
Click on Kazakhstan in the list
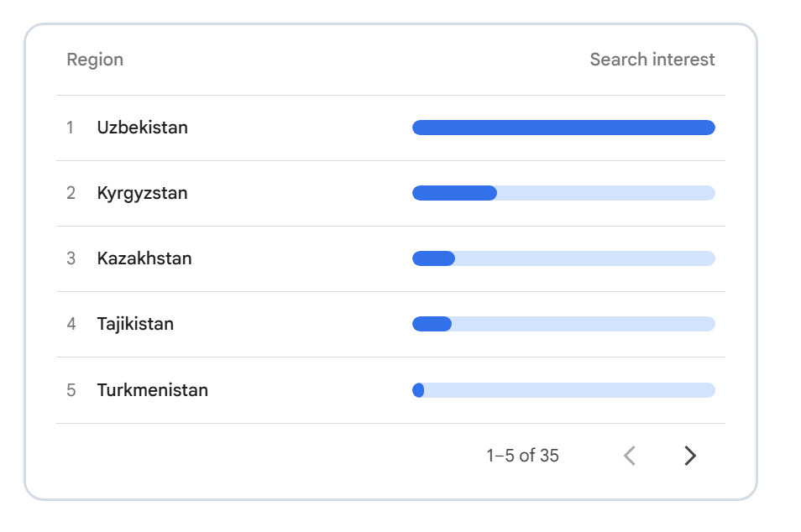pos(144,258)
